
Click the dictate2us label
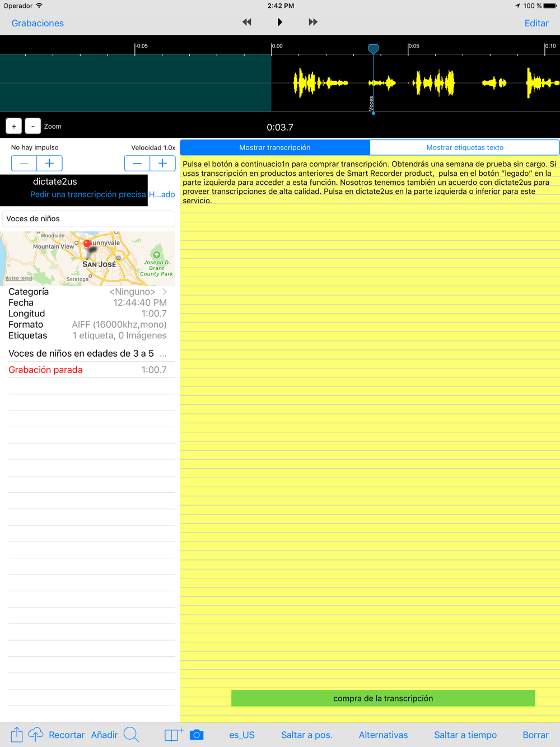tap(55, 181)
